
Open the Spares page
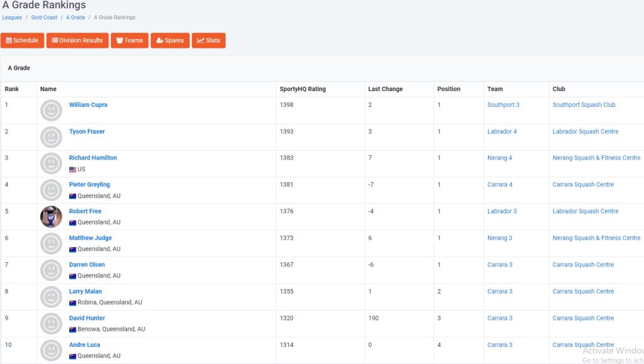[x=170, y=40]
